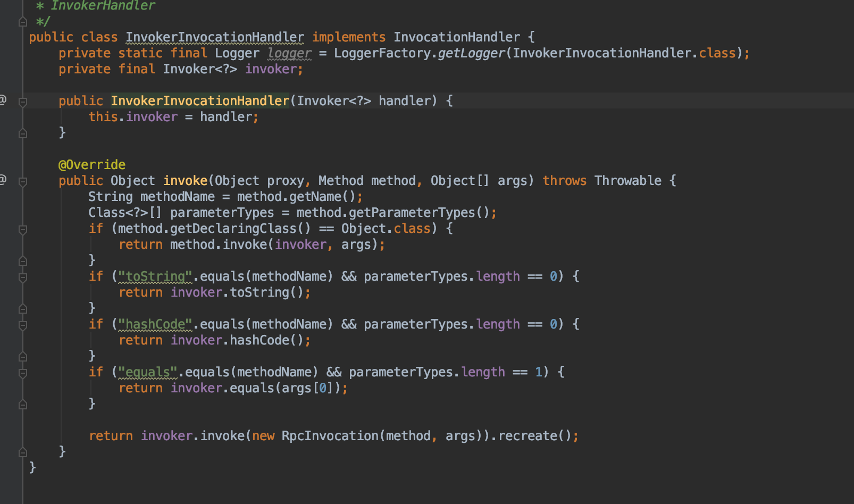Click the number 1 in the equals length check

tap(539, 372)
